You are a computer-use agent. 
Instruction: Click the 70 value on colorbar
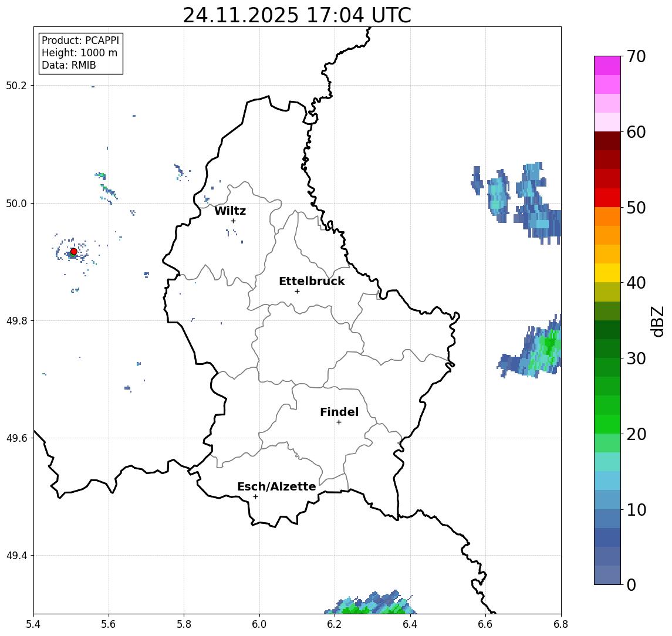[636, 56]
